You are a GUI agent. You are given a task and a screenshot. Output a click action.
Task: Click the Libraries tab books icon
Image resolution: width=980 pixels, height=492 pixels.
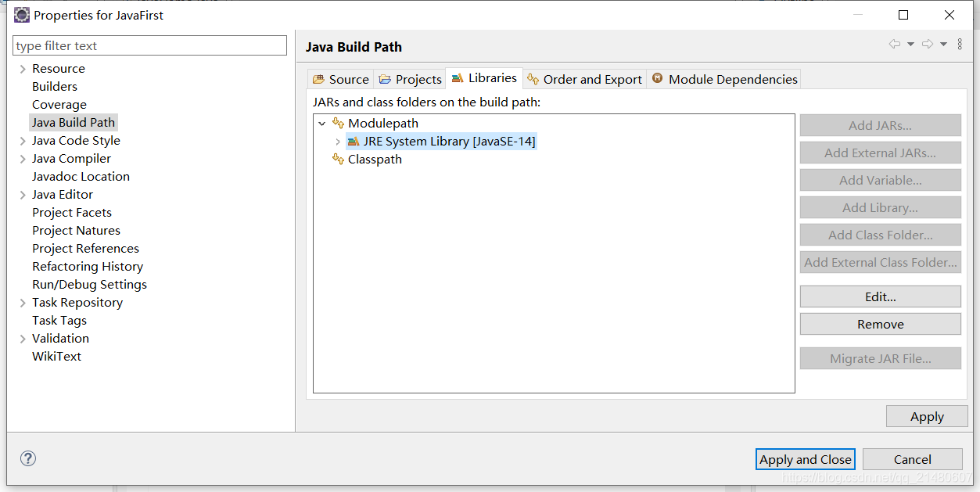tap(458, 78)
